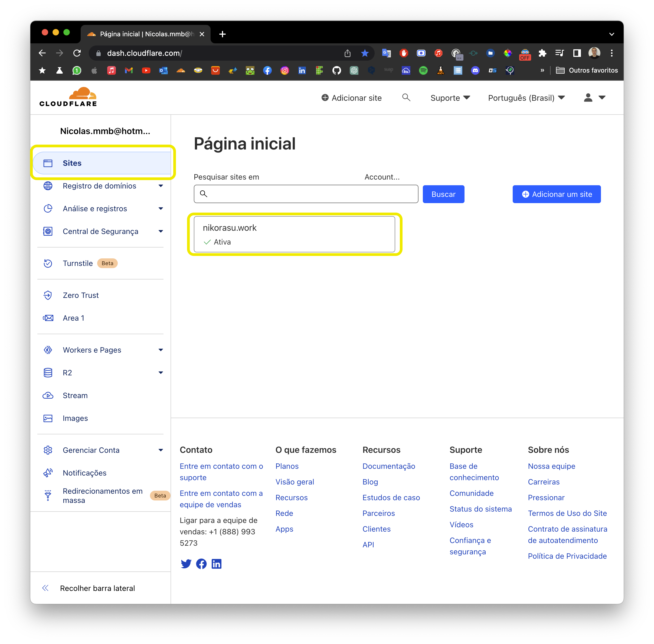The height and width of the screenshot is (644, 654).
Task: Click the R2 database icon
Action: pyautogui.click(x=48, y=372)
